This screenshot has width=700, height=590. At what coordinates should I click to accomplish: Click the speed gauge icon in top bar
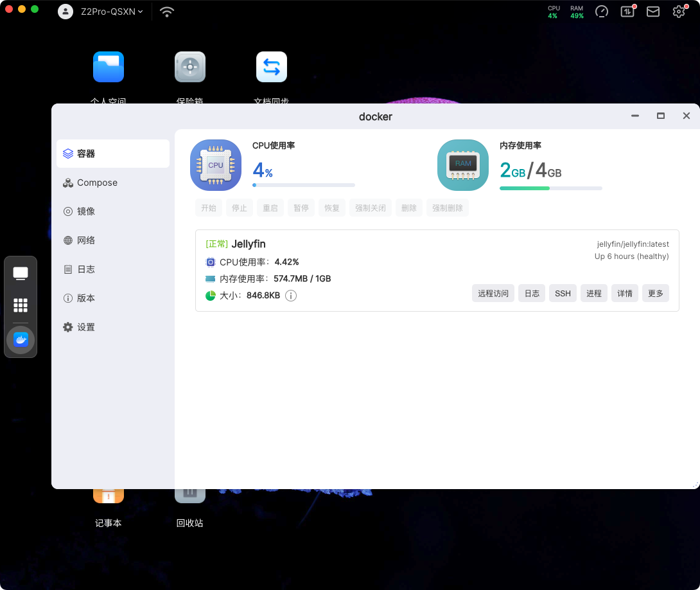click(602, 12)
